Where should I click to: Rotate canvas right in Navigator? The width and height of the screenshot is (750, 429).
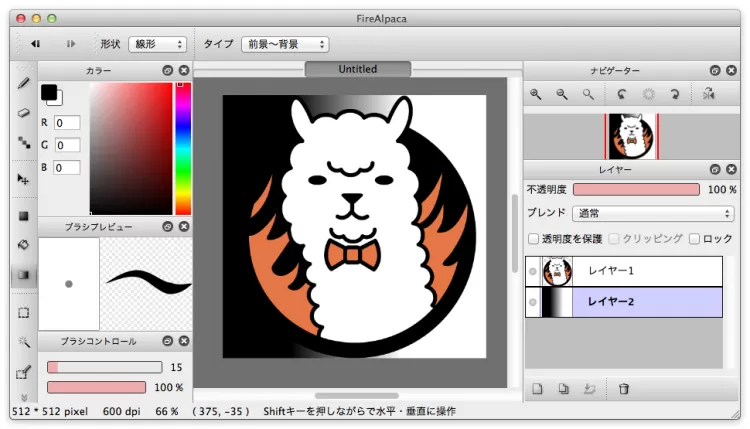[674, 95]
